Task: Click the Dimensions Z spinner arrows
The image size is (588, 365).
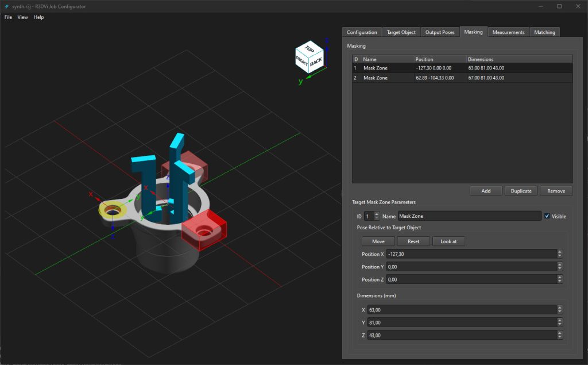Action: click(560, 335)
